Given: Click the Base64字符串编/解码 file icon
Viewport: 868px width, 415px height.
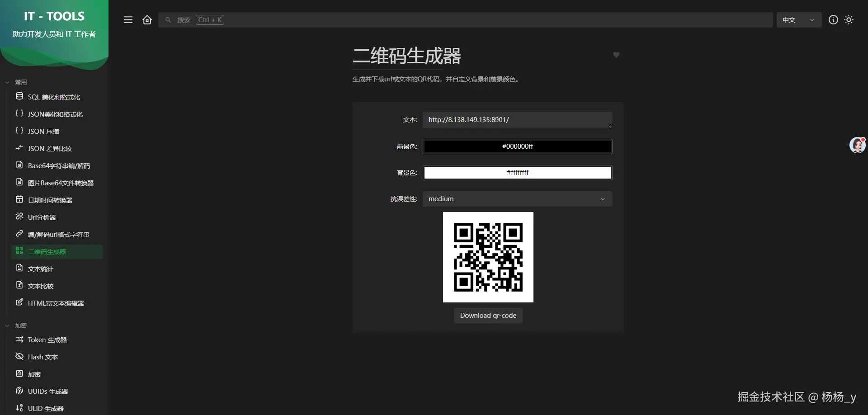Looking at the screenshot, I should click(x=19, y=165).
